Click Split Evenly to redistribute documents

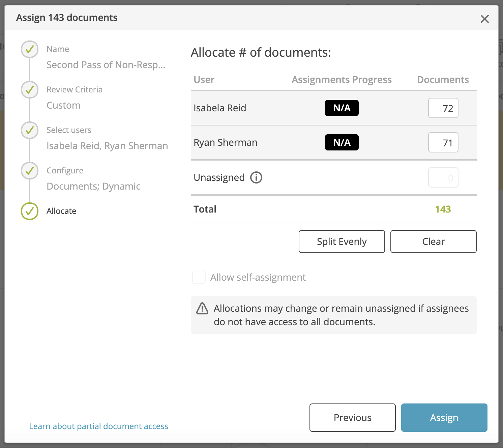click(x=342, y=242)
